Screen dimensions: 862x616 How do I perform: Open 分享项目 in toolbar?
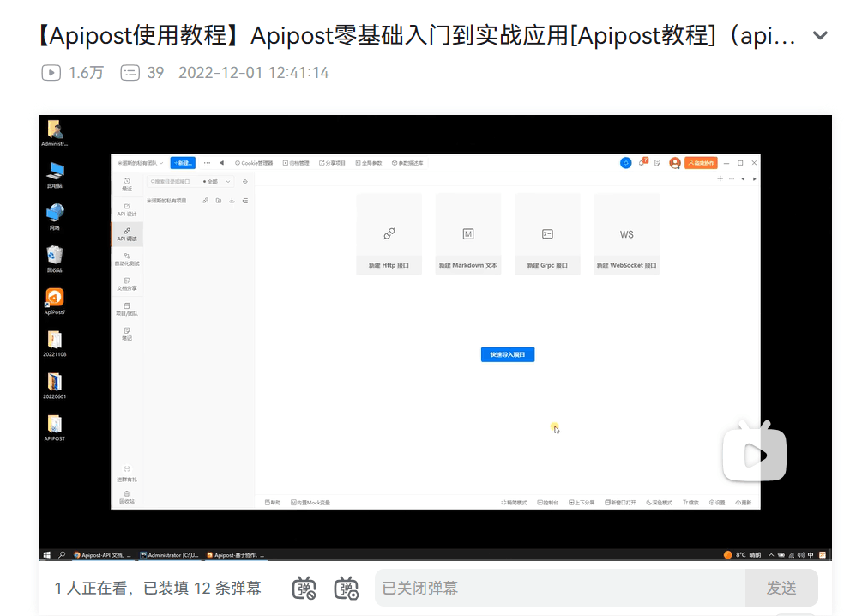tap(333, 163)
